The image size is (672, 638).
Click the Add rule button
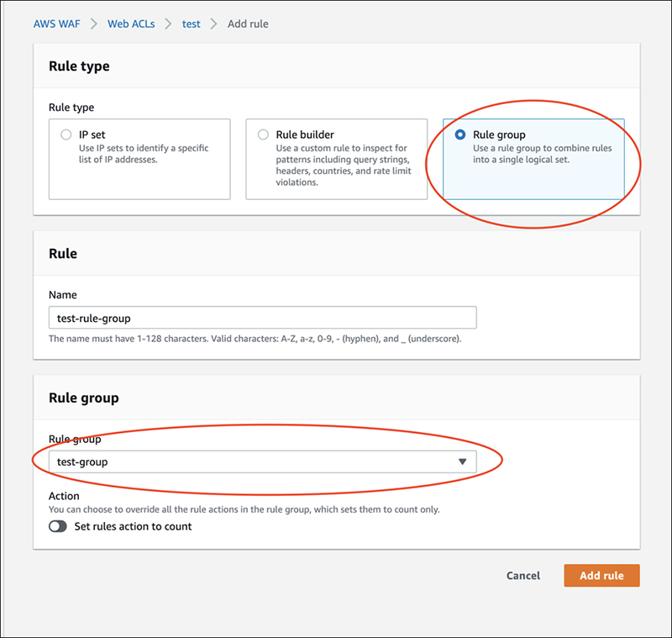601,576
